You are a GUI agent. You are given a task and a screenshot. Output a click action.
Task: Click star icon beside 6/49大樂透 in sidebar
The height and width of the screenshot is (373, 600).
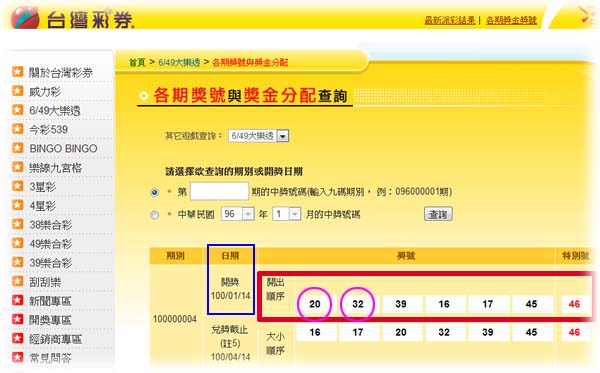(x=18, y=110)
